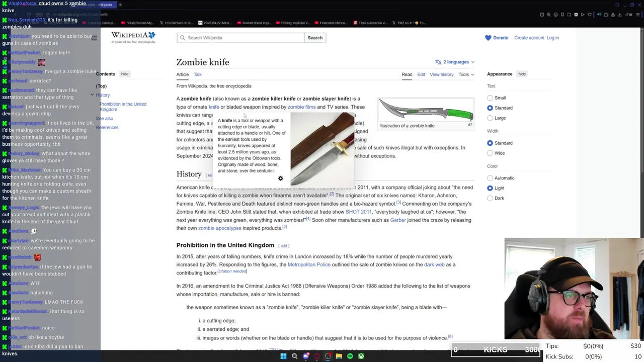The image size is (644, 362).
Task: Open File Explorer from the taskbar
Action: (339, 356)
